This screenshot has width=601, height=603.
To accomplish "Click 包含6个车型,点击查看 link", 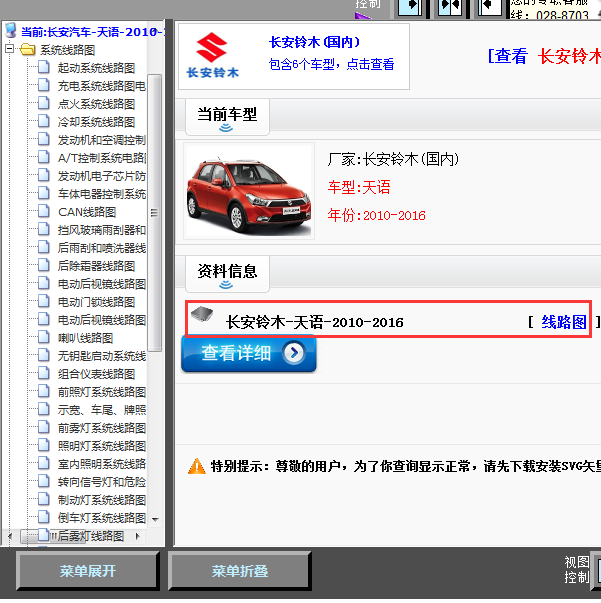I will click(331, 64).
